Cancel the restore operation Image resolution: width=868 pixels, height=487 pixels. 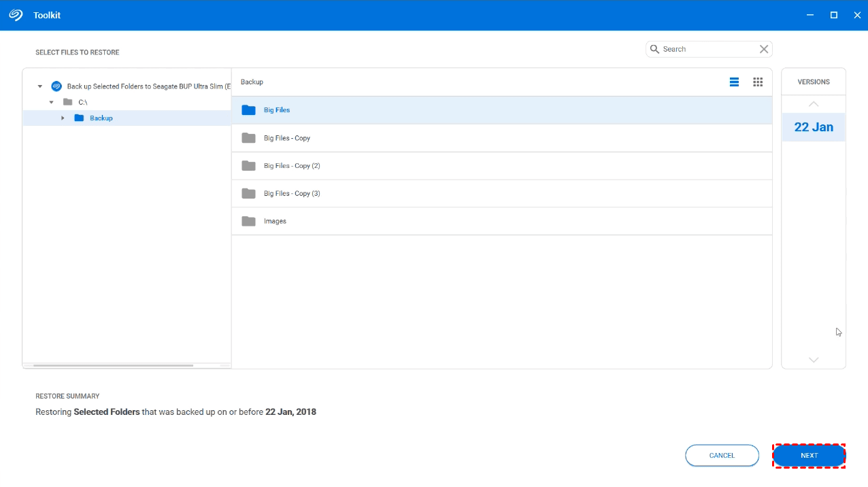[x=722, y=455]
